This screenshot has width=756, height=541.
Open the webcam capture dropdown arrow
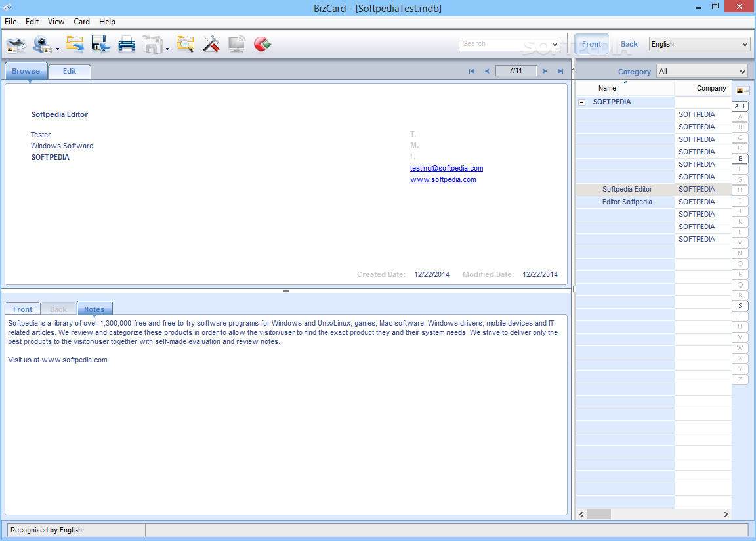(57, 49)
